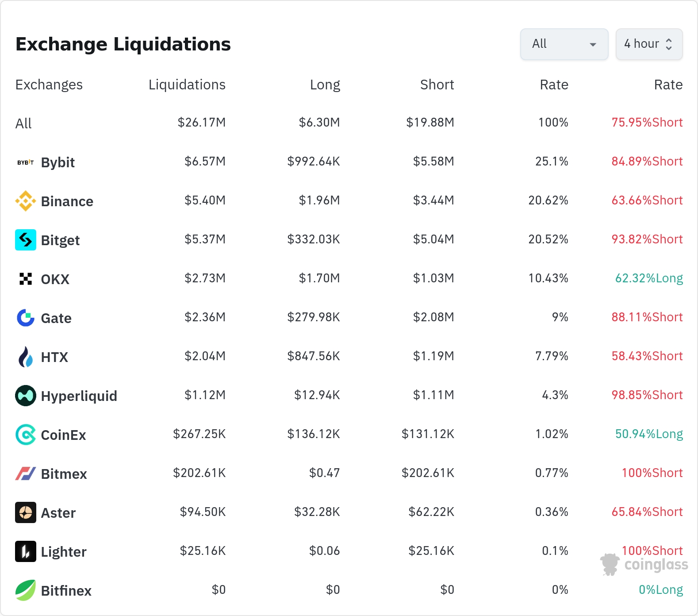Screen dimensions: 698x616
Task: Click the Bitfinex leaf logo icon
Action: pyautogui.click(x=26, y=590)
